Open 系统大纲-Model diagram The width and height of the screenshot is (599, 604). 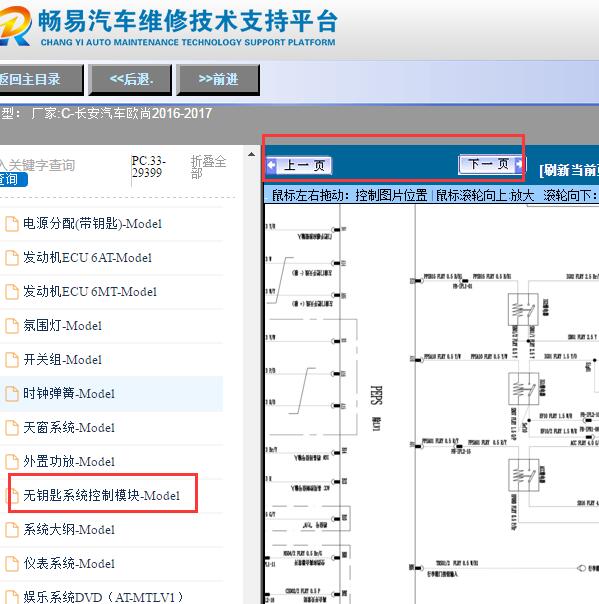point(69,529)
